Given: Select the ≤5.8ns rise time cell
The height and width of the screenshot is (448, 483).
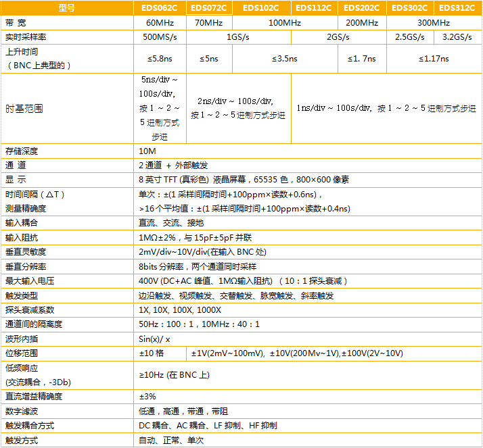Looking at the screenshot, I should coord(160,59).
